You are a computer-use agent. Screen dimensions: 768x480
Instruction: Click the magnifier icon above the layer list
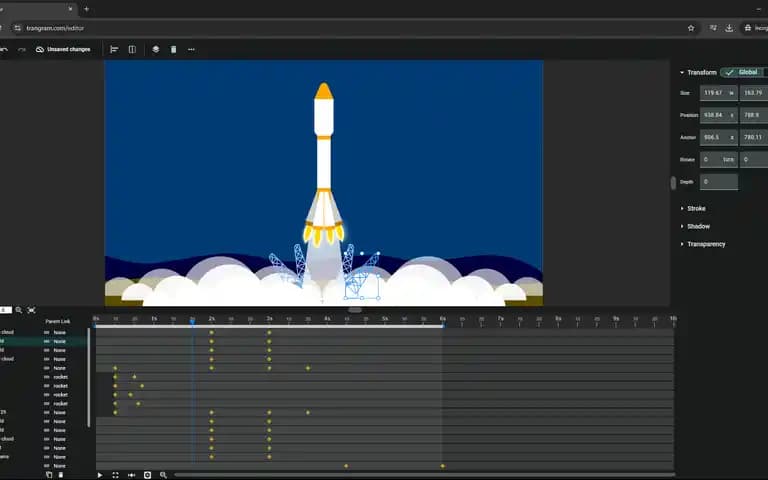click(19, 310)
